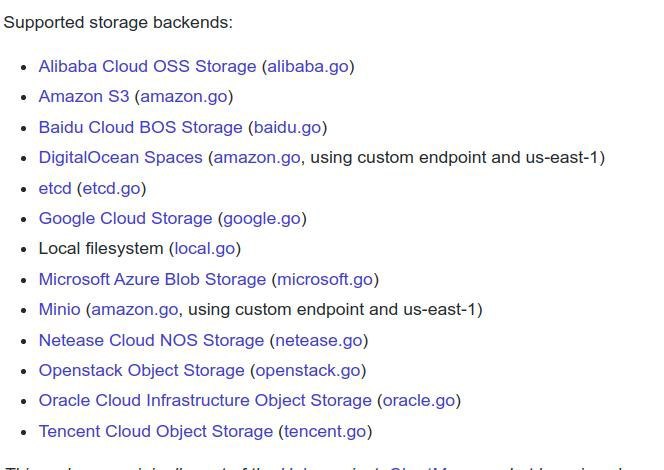Go to the Openstack Object Storage link
Viewport: 664px width, 470px height.
pos(141,370)
